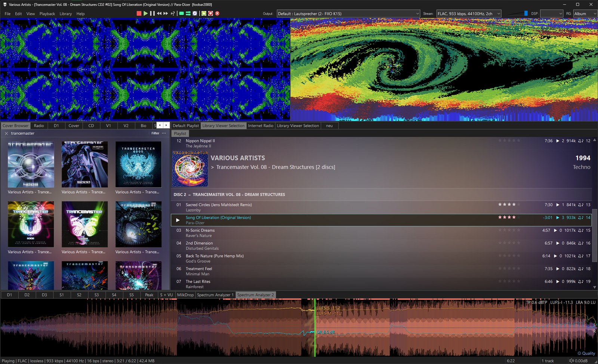Viewport: 598px width, 364px height.
Task: Stop playback with the red Stop button
Action: point(139,13)
